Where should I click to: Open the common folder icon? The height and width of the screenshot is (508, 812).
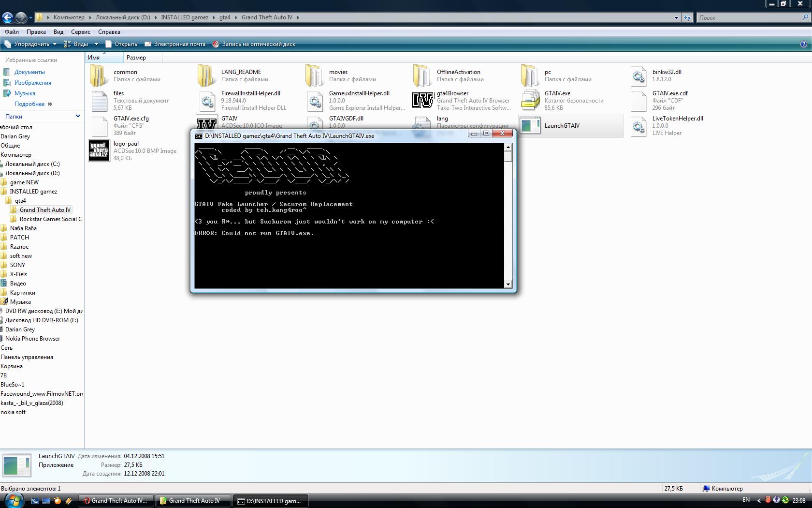[99, 76]
